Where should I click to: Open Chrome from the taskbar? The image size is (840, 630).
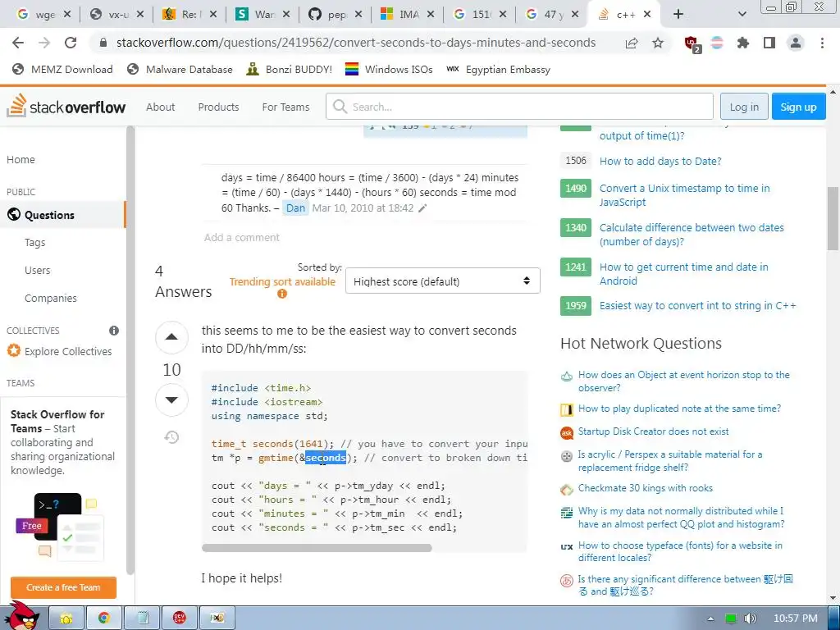(104, 618)
